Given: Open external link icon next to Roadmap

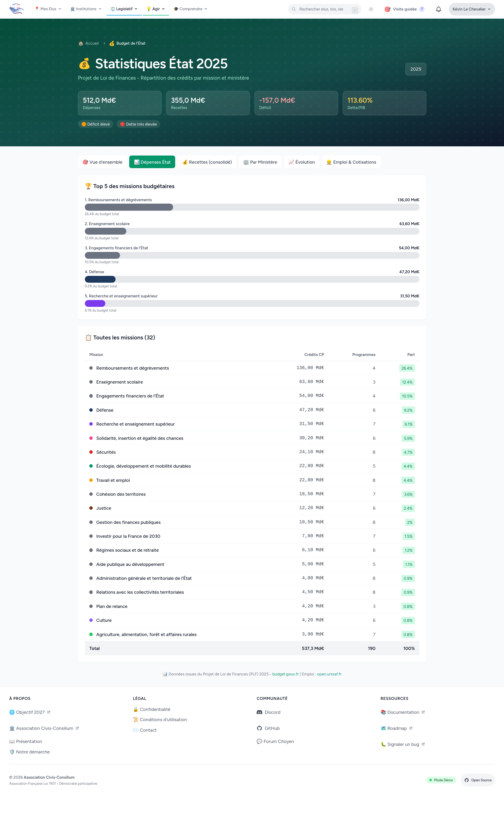Looking at the screenshot, I should point(411,728).
